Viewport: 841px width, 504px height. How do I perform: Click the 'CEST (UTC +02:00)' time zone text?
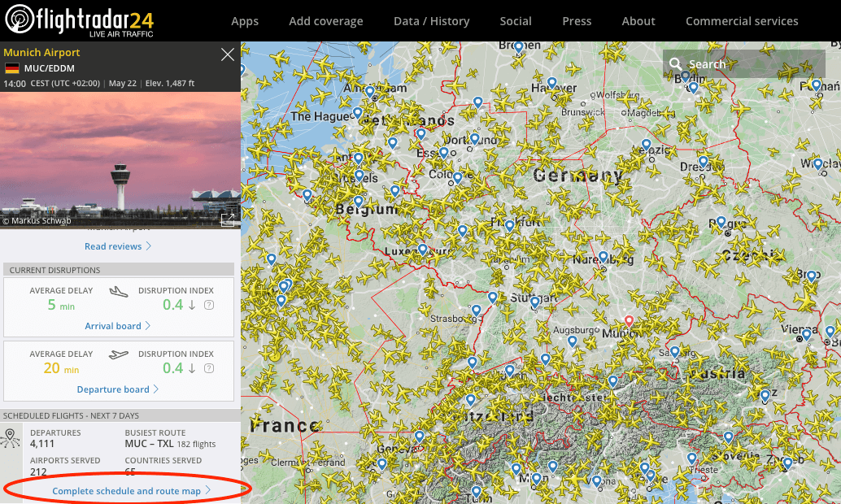point(65,83)
